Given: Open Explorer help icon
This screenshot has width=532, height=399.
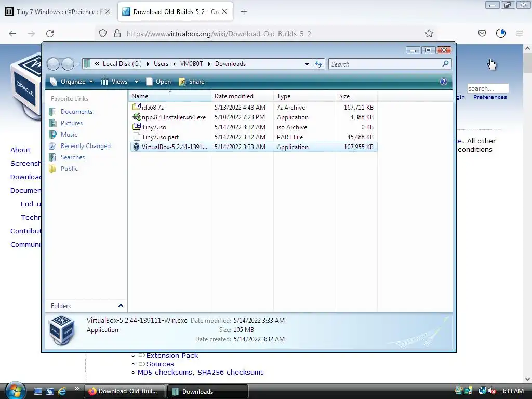Looking at the screenshot, I should [444, 82].
